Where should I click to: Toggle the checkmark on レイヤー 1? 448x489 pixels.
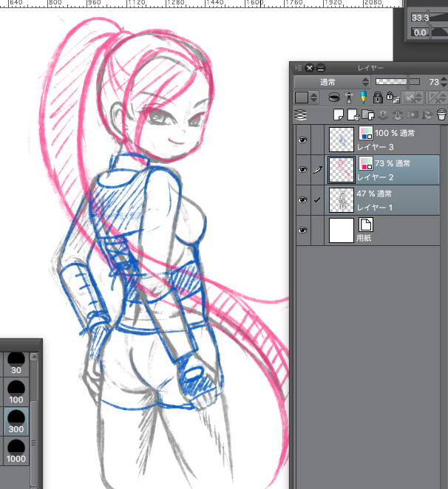[317, 200]
